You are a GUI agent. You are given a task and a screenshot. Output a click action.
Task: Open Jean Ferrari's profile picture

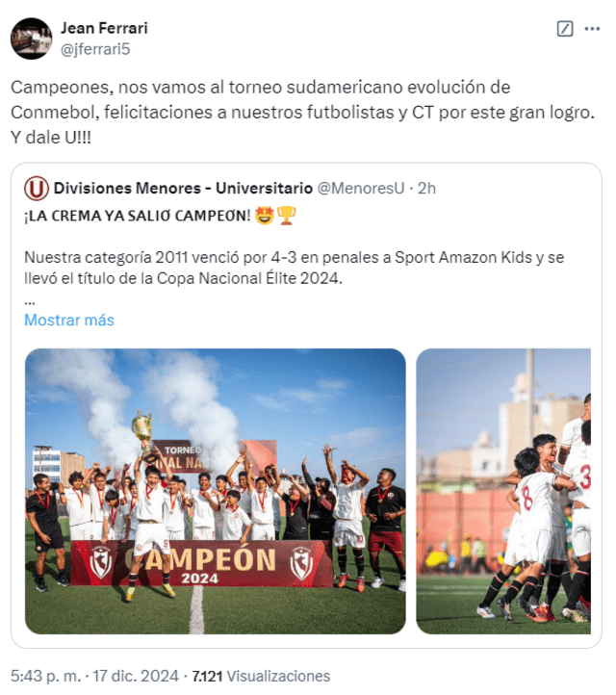(x=31, y=39)
